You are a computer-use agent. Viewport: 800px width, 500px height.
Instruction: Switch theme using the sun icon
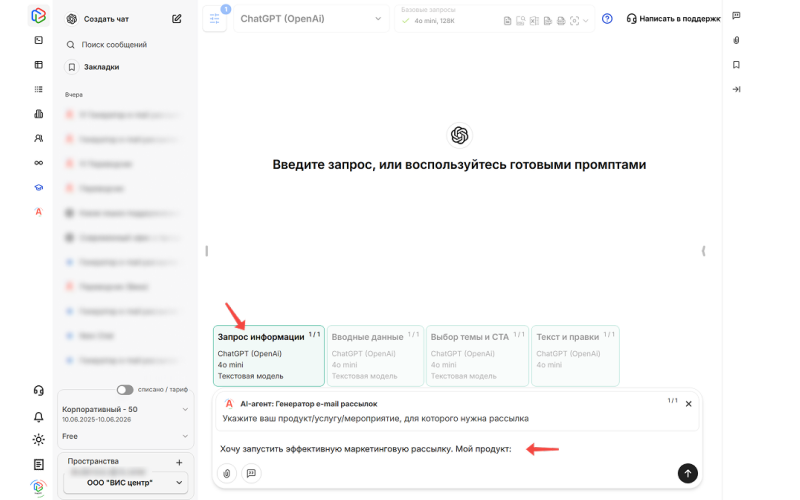(x=38, y=439)
